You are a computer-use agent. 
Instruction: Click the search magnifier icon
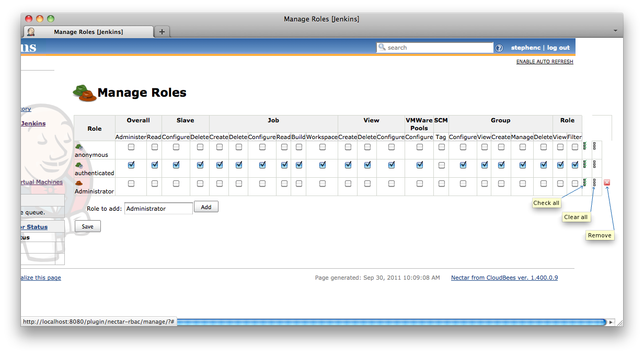click(x=382, y=47)
